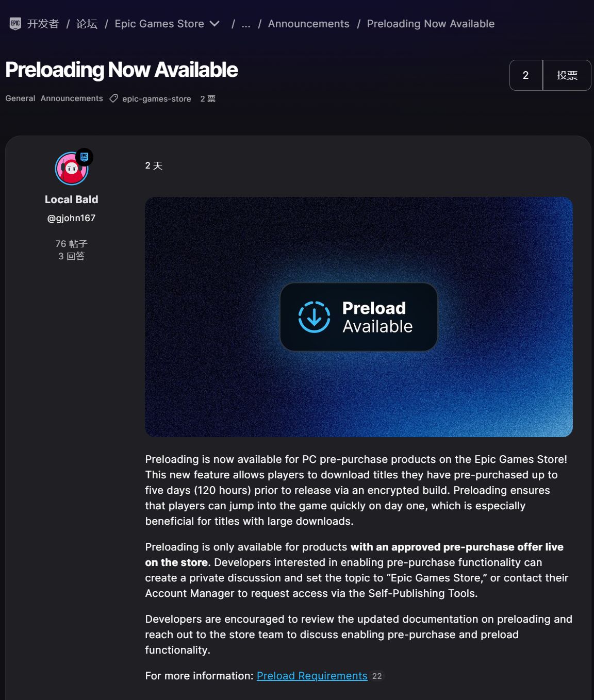This screenshot has height=700, width=594.
Task: Click the Epic staff badge on avatar
Action: [x=85, y=157]
